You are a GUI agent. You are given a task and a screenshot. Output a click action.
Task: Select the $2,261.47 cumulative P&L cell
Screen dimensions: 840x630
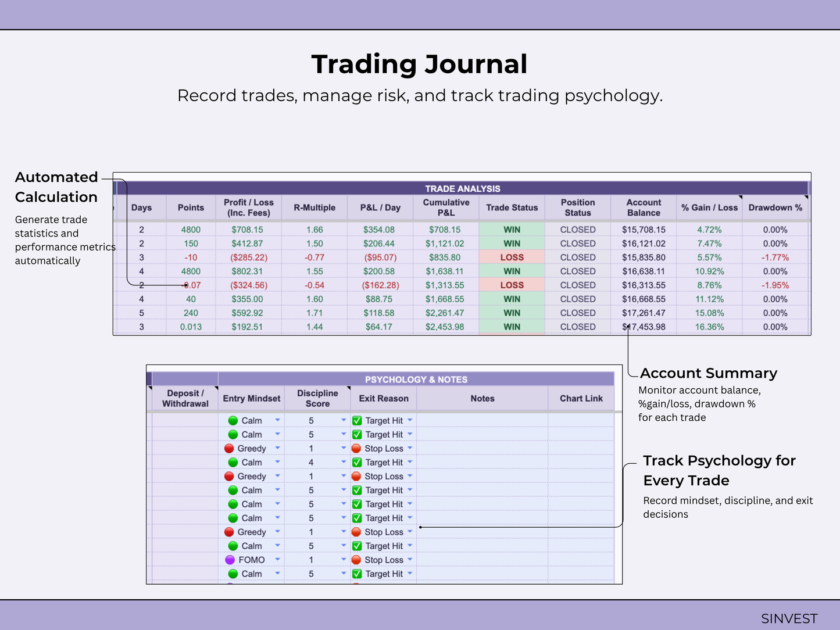tap(446, 313)
